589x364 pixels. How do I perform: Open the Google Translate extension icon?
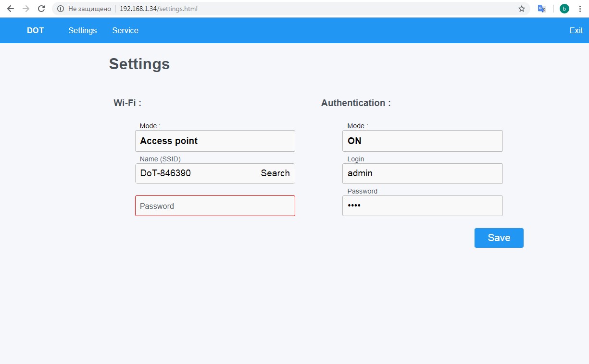tap(542, 9)
